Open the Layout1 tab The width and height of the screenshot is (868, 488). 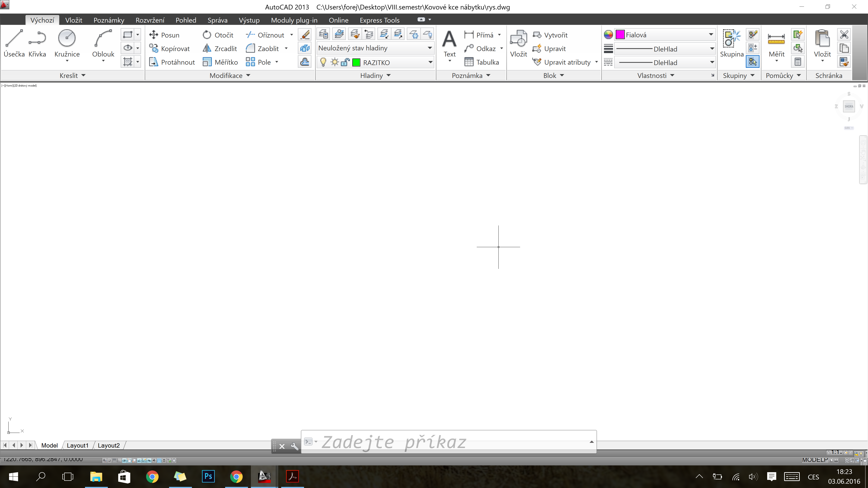(x=78, y=445)
